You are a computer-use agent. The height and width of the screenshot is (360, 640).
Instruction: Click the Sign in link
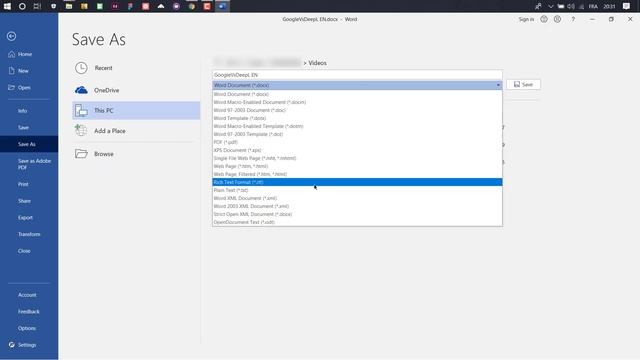coord(526,19)
